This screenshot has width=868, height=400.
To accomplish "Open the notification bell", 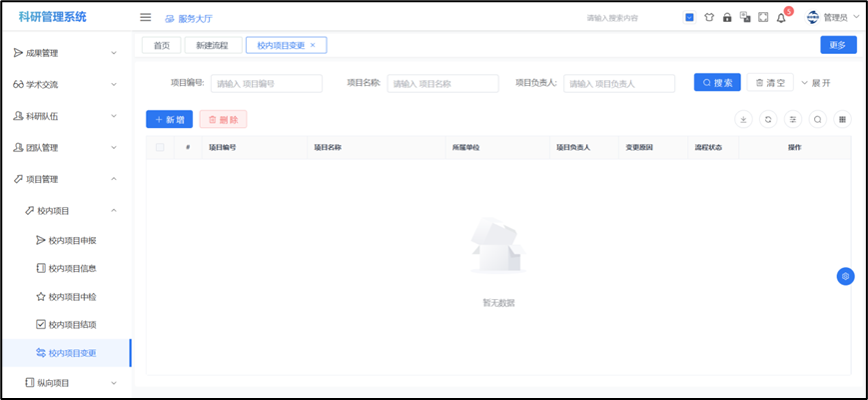I will coord(781,17).
